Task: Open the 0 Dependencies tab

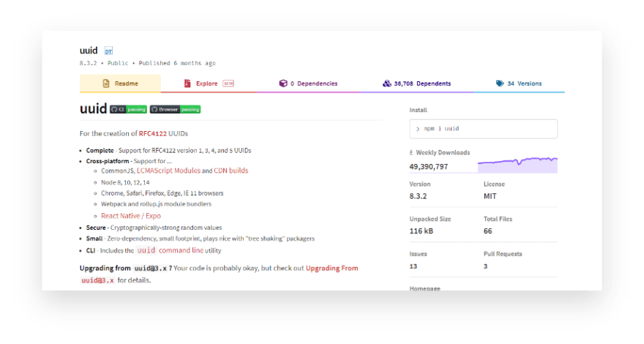Action: pyautogui.click(x=308, y=83)
